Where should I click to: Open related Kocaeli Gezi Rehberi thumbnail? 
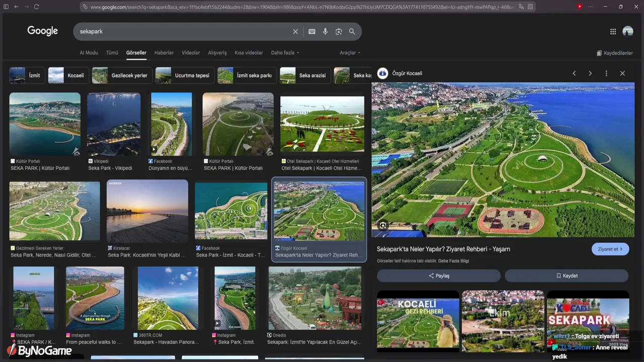pyautogui.click(x=418, y=321)
